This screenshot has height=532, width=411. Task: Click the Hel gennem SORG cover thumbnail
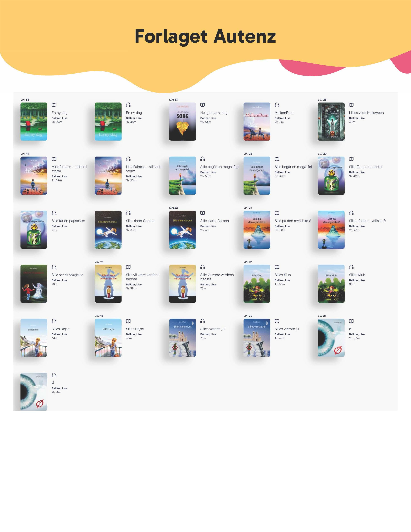click(182, 122)
